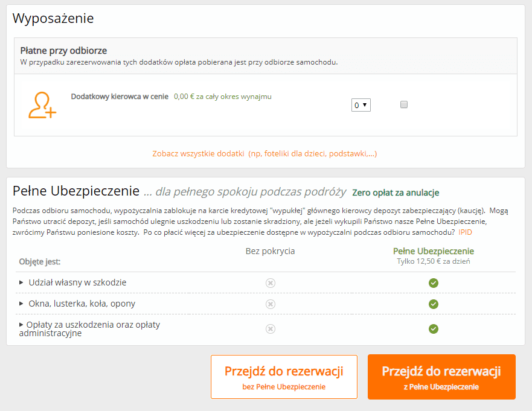Open the IPID document link

click(x=465, y=232)
